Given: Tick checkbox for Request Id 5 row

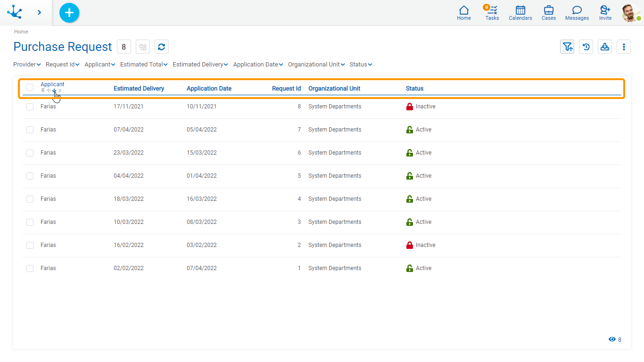Looking at the screenshot, I should (30, 176).
